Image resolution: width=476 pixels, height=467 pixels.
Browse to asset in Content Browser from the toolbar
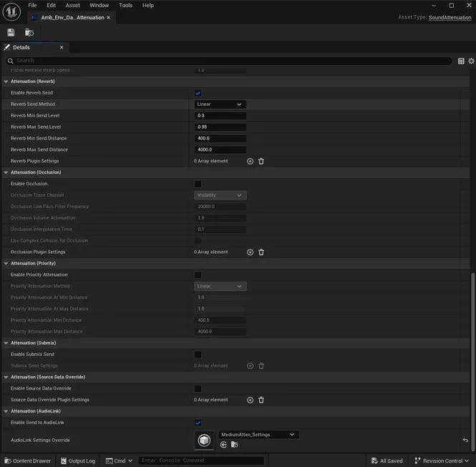point(29,32)
